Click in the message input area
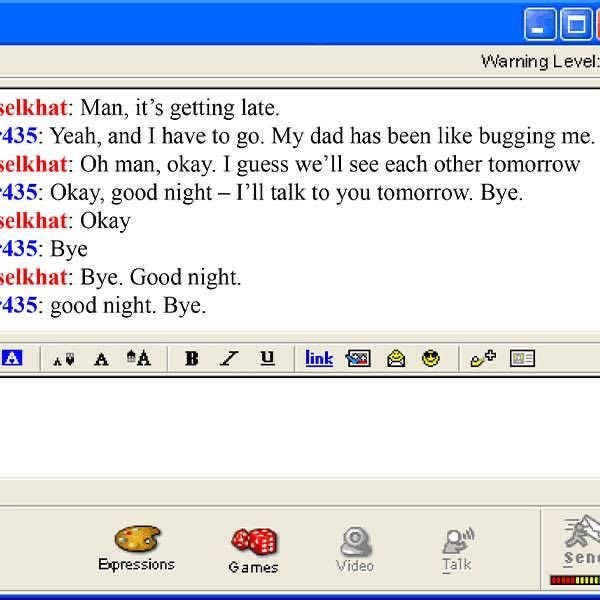Viewport: 600px width, 600px height. coord(300,427)
